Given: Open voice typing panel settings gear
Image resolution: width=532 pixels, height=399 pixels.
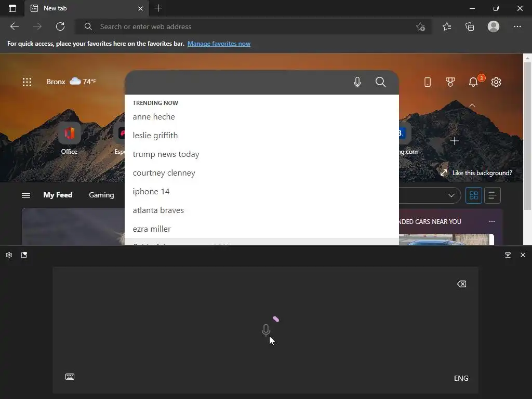Looking at the screenshot, I should coord(9,255).
